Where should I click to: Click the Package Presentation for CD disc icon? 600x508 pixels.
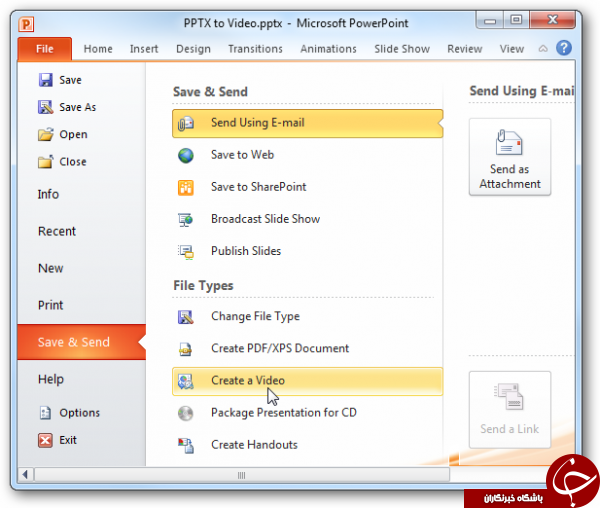point(186,413)
